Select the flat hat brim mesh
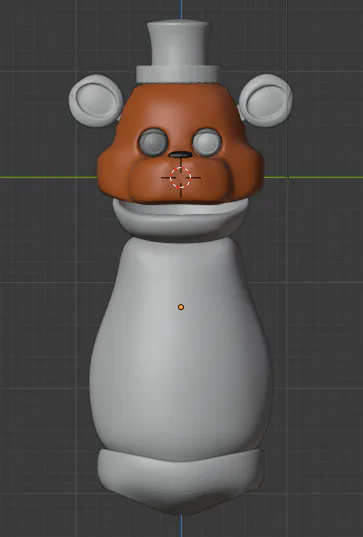This screenshot has width=363, height=537. 178,74
